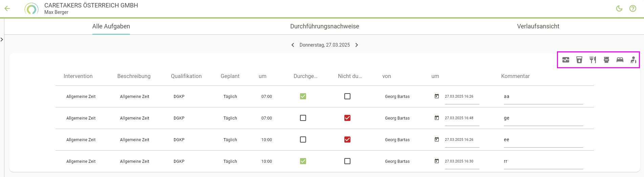This screenshot has height=177, width=644.
Task: Switch to Durchführungsnachweise tab
Action: (x=324, y=26)
